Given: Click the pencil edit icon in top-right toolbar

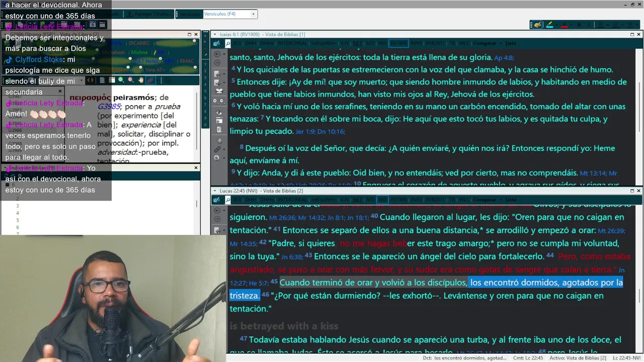Looking at the screenshot, I should pyautogui.click(x=537, y=25).
